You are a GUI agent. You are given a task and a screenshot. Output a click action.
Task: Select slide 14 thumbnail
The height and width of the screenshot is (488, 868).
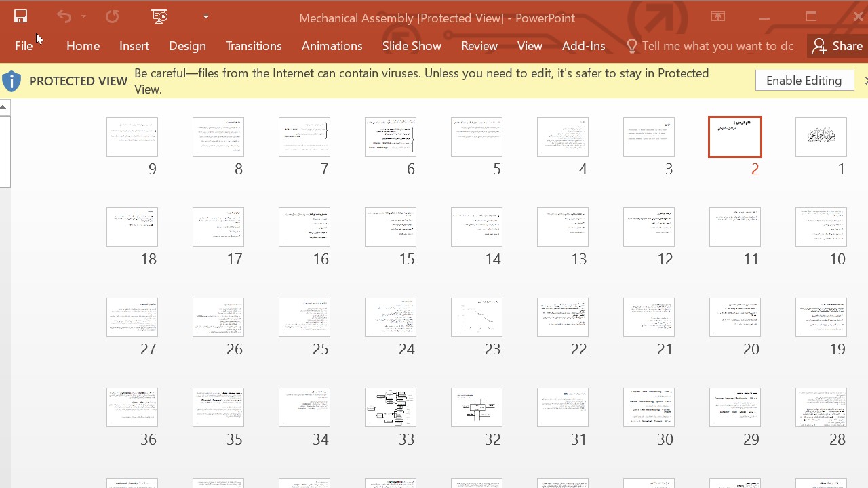(x=476, y=227)
